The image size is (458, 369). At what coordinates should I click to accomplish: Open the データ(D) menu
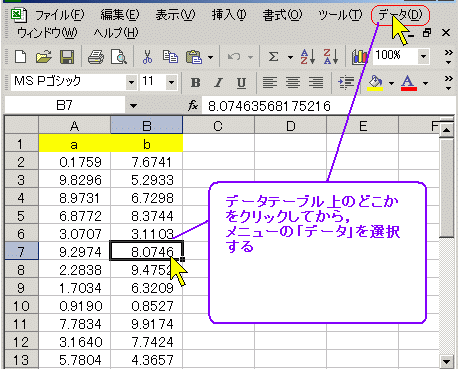click(400, 15)
